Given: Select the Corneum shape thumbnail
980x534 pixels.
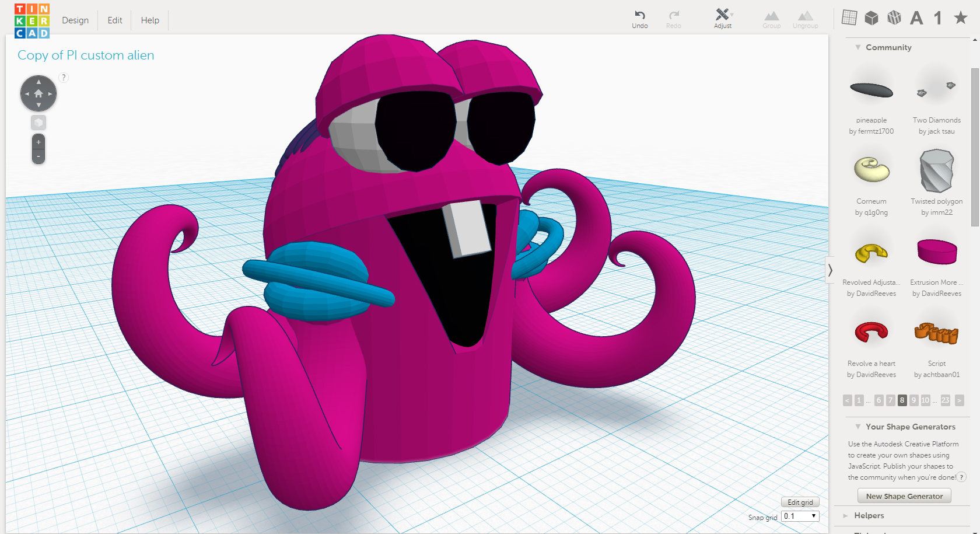Looking at the screenshot, I should coord(871,170).
